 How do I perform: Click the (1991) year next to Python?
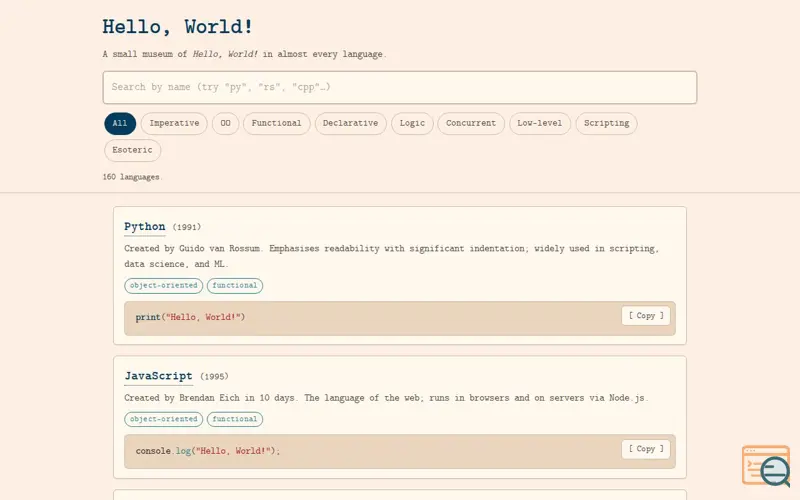pos(187,227)
